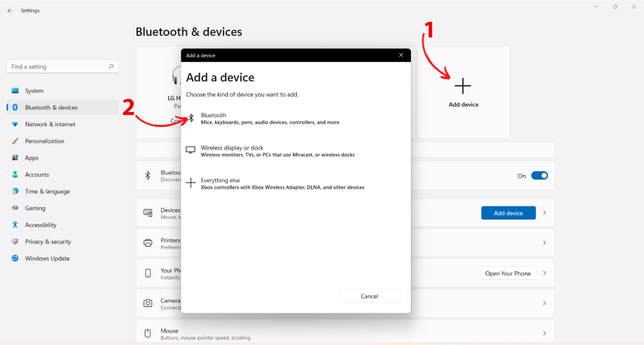Open Accounts settings page
Viewport: 644px width, 345px height.
tap(63, 174)
